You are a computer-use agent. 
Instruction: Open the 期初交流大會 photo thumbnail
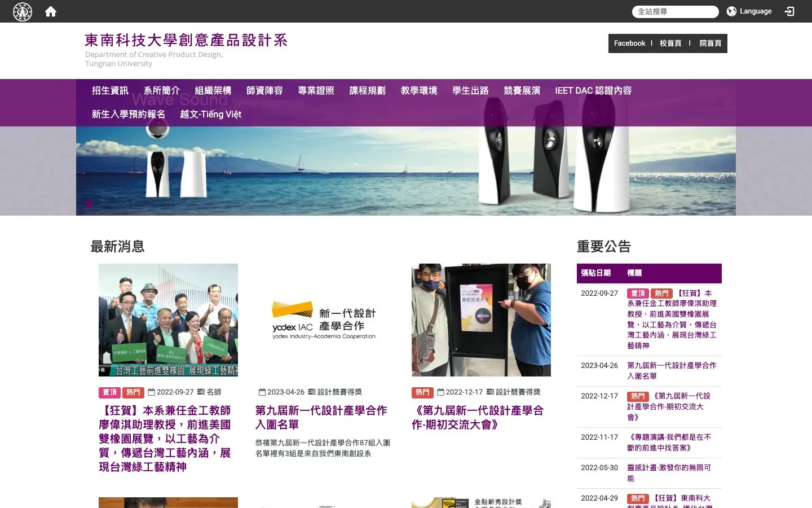(481, 320)
